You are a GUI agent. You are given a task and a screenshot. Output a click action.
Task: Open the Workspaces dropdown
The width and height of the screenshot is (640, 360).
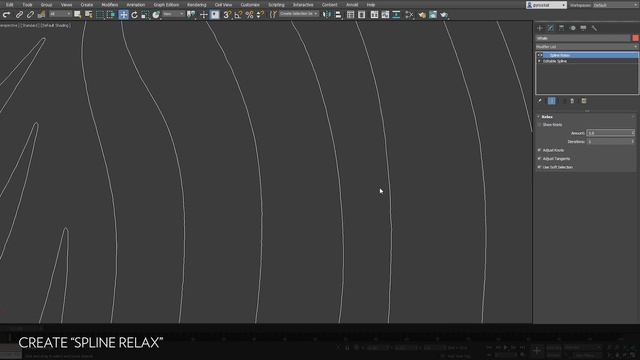click(616, 5)
